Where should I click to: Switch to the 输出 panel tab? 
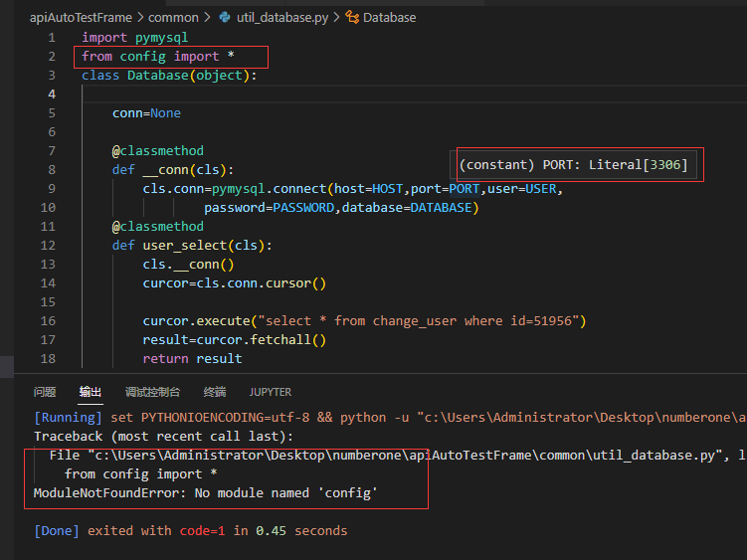tap(91, 392)
